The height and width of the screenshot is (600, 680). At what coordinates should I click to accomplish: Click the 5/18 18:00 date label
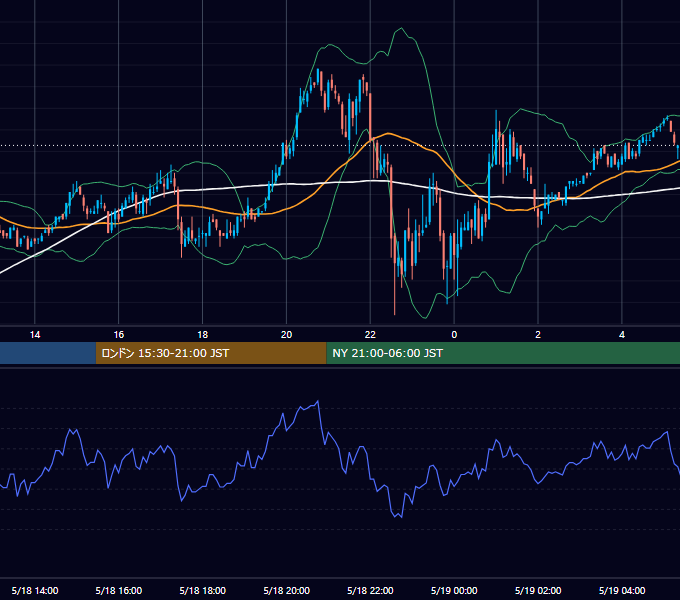point(203,590)
